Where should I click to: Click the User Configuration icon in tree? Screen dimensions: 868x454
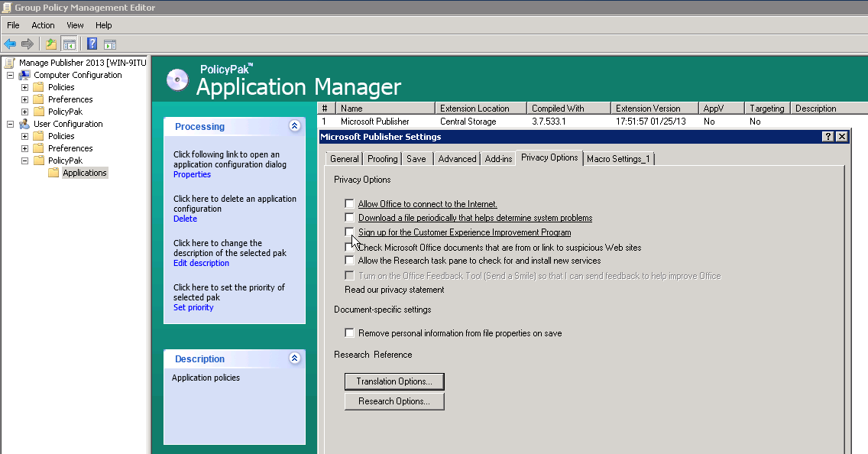pyautogui.click(x=24, y=124)
